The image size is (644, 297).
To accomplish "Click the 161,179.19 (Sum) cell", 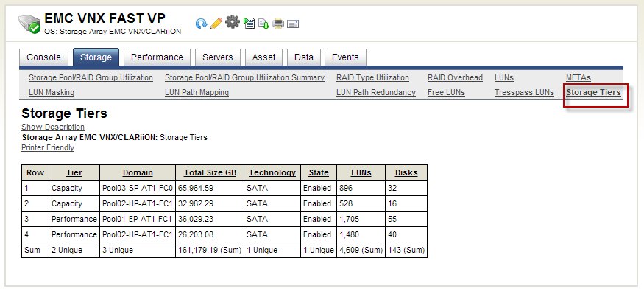I will pyautogui.click(x=210, y=250).
